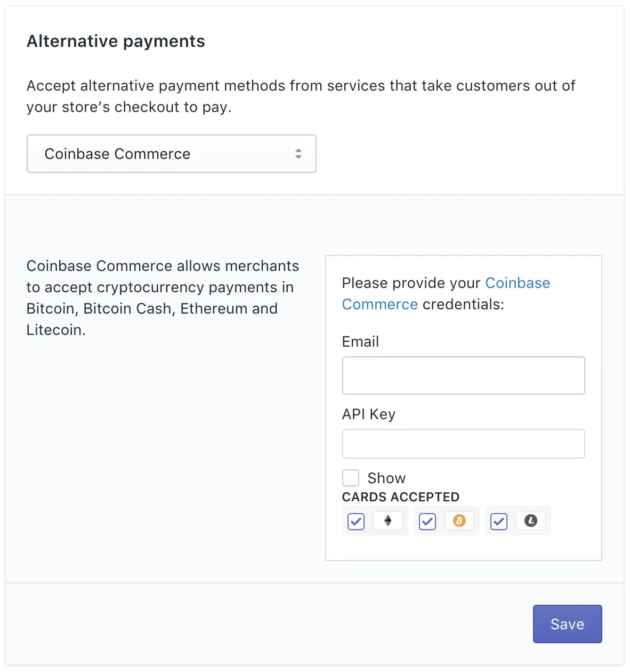Click the up-down chevron in the provider selector
Image resolution: width=630 pixels, height=672 pixels.
[299, 154]
